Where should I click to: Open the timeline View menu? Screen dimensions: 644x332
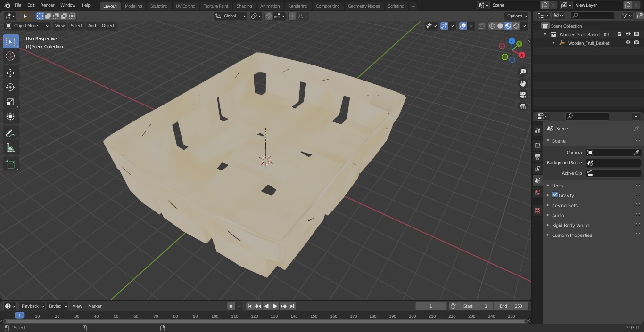click(x=77, y=306)
